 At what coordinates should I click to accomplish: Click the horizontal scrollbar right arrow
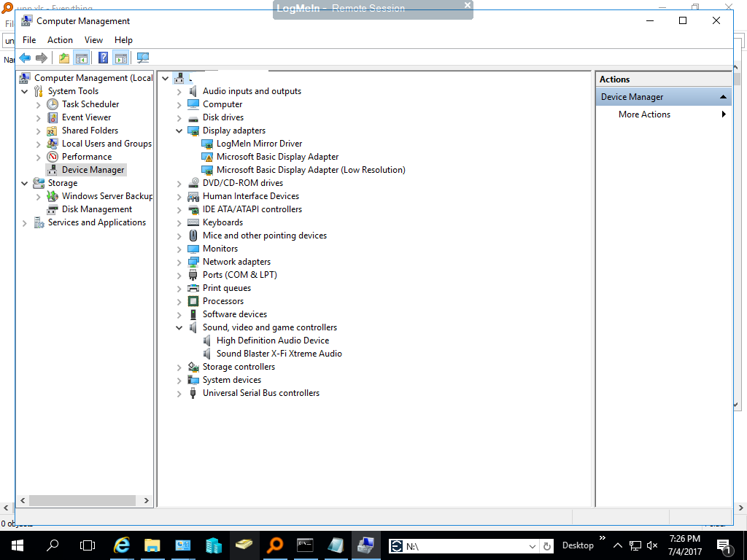[147, 501]
